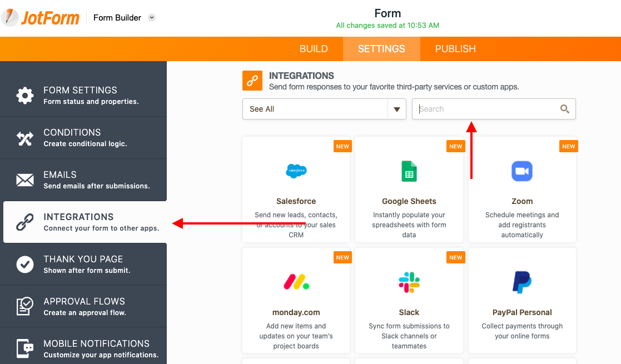Open the Emails settings section

83,180
